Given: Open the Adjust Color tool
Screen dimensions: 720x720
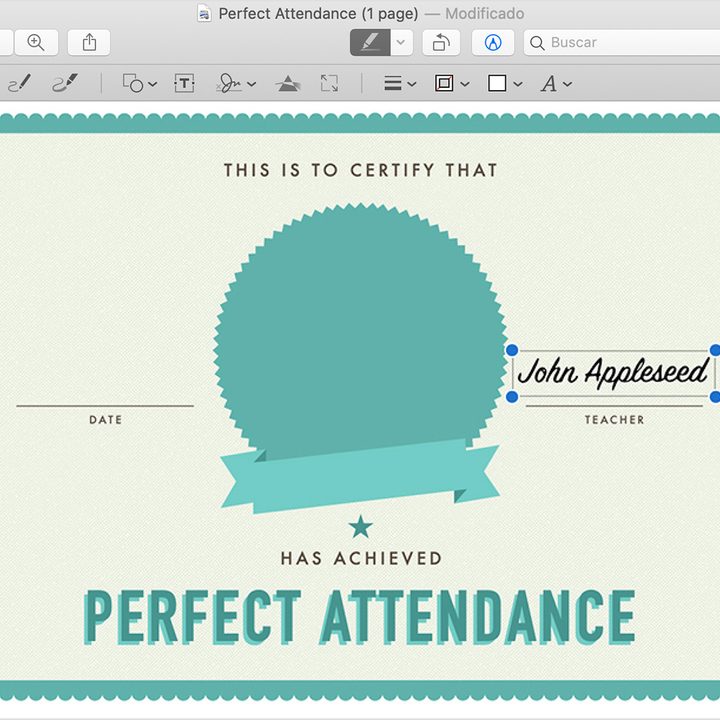Looking at the screenshot, I should pyautogui.click(x=288, y=84).
